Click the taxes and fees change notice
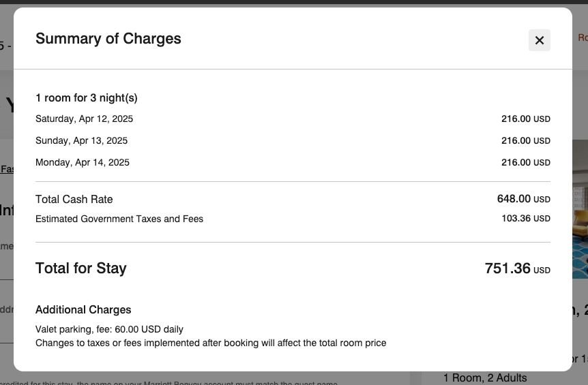This screenshot has height=385, width=588. (211, 343)
